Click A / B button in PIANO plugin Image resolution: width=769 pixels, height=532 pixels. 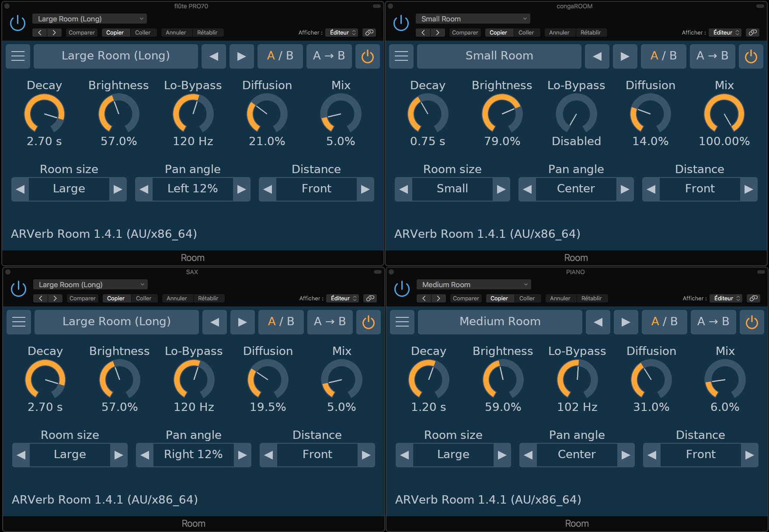(x=665, y=322)
